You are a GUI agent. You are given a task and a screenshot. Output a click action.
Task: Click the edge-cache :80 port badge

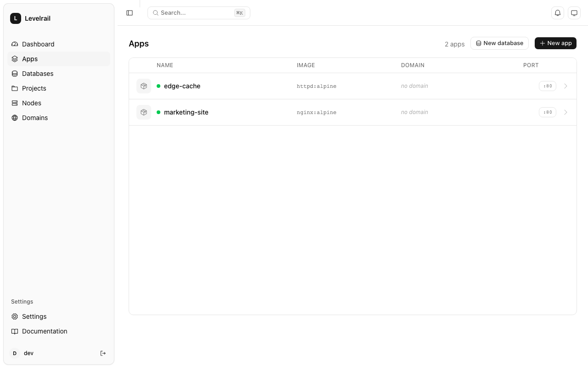(x=548, y=86)
